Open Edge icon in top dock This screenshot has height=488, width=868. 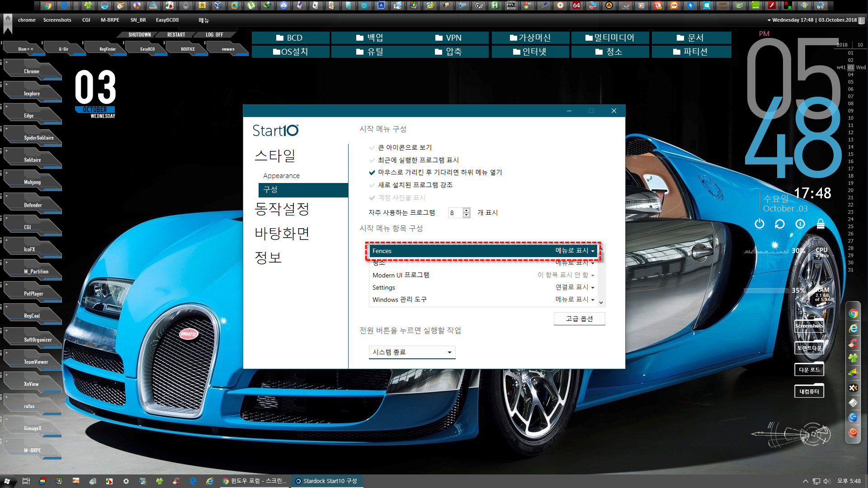[64, 5]
